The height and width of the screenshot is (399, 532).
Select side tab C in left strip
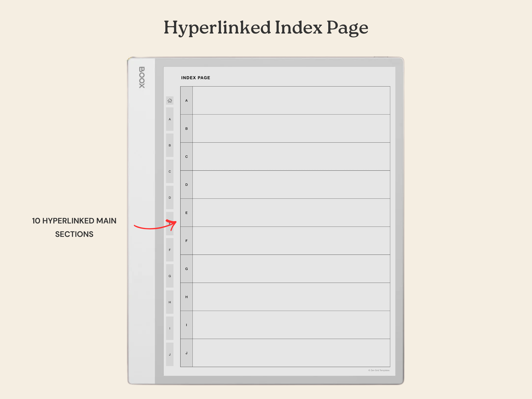[170, 172]
